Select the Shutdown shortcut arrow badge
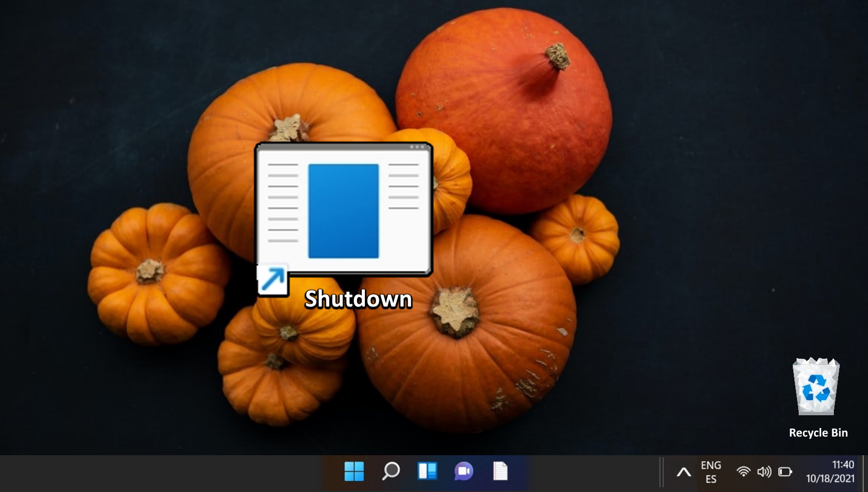 272,278
